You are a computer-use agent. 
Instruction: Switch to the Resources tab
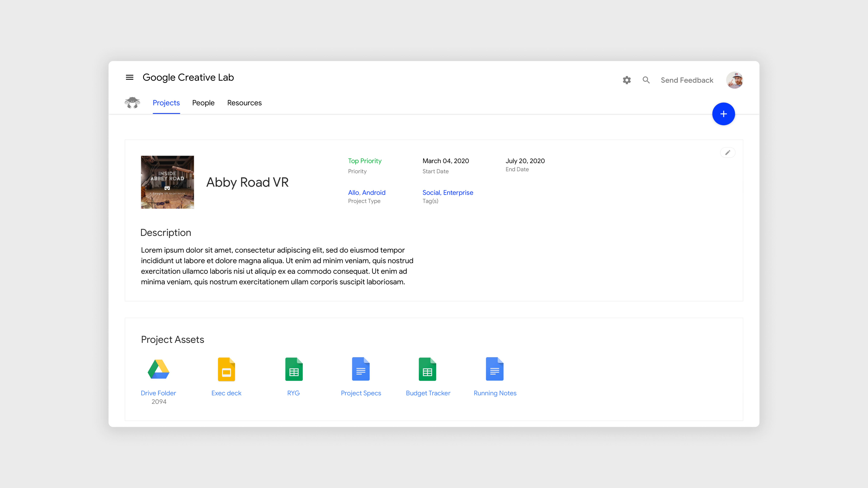244,103
